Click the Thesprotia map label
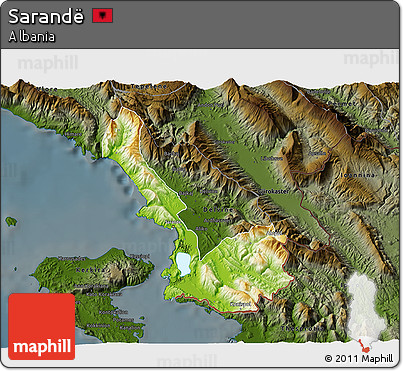 tap(302, 328)
